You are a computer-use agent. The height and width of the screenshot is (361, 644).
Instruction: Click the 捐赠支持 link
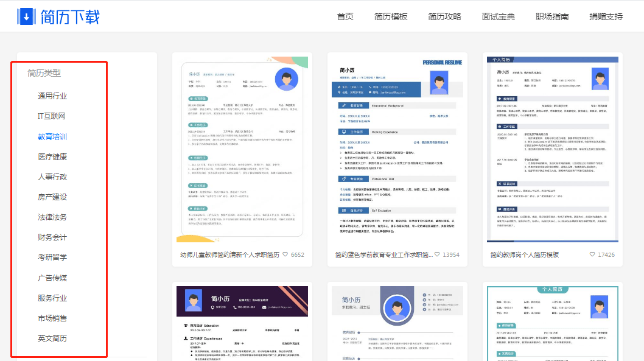point(605,16)
